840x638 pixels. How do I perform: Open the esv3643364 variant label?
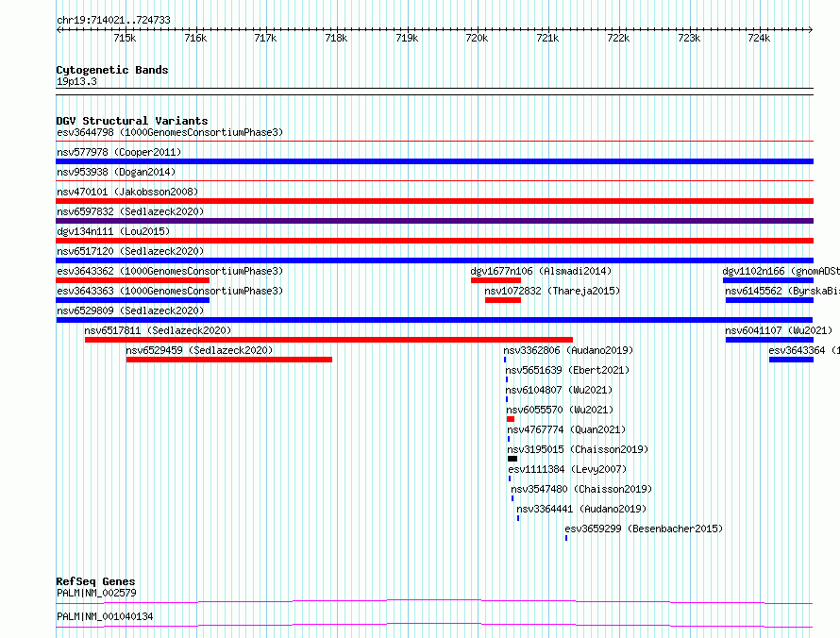804,350
